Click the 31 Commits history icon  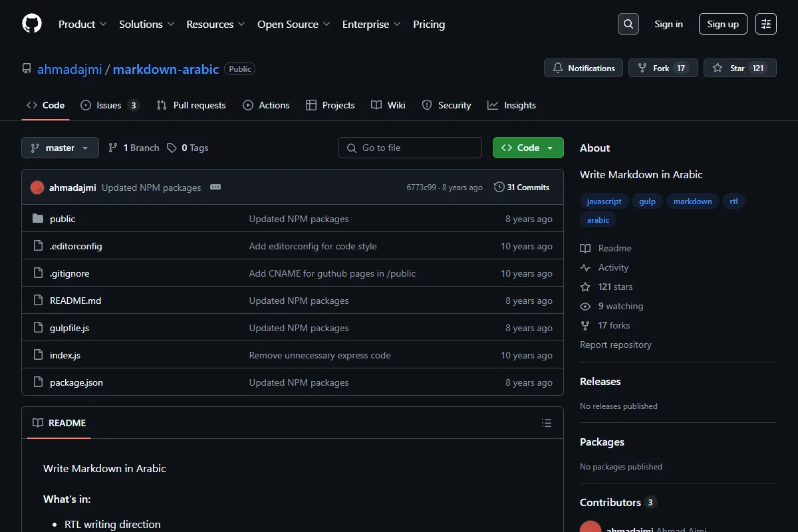[499, 188]
